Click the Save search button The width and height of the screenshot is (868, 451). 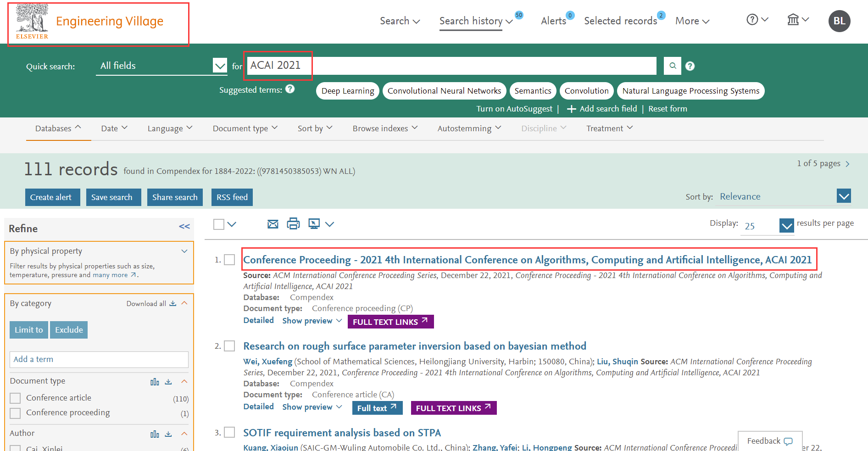click(114, 197)
